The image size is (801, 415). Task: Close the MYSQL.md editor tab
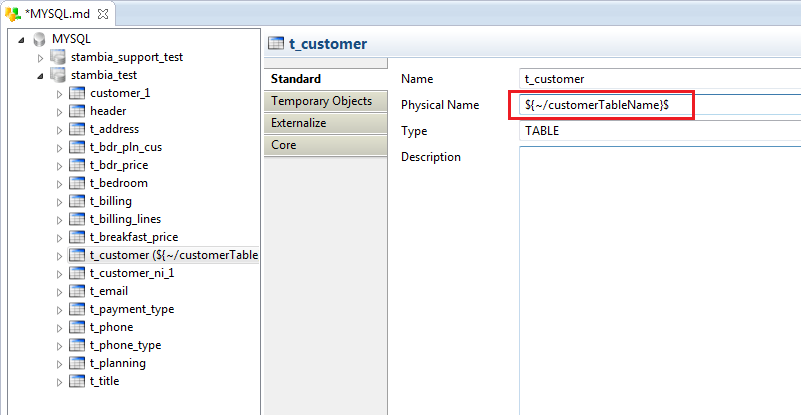[x=102, y=12]
